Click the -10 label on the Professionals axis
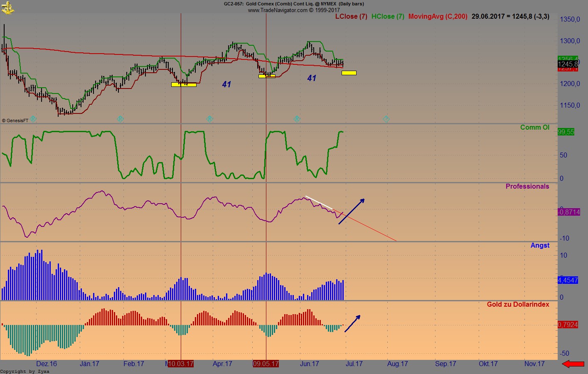The image size is (588, 374). (564, 239)
